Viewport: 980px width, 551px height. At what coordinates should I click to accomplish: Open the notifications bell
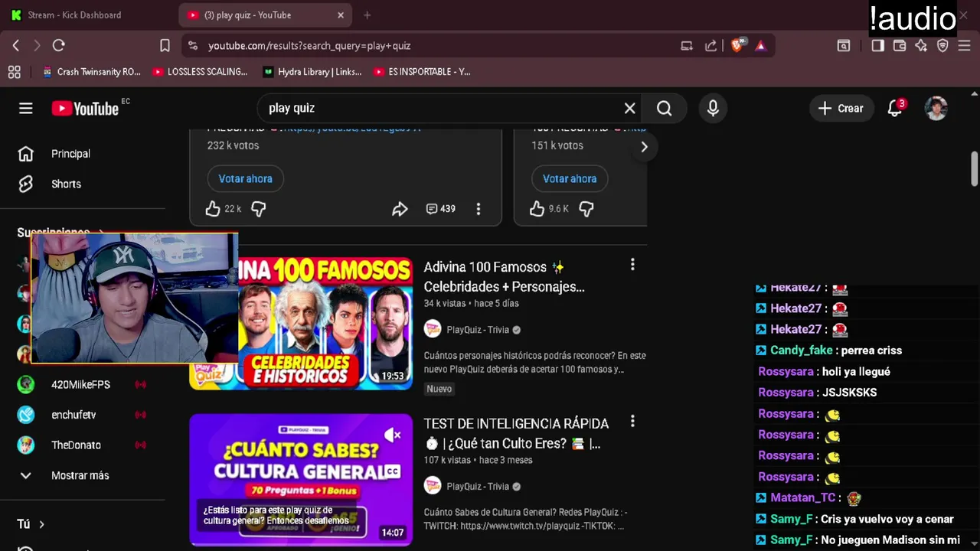click(x=895, y=109)
